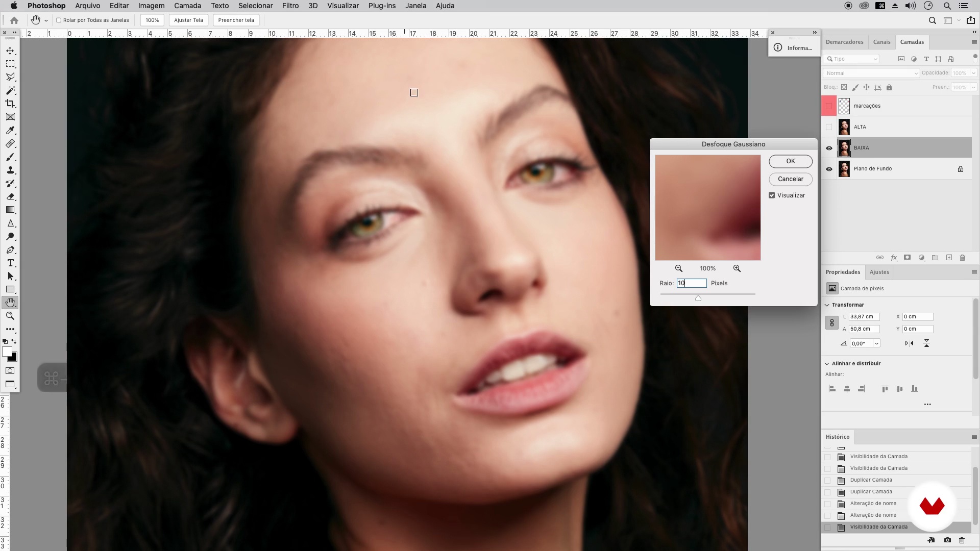Open the blend mode Normal dropdown

point(871,73)
